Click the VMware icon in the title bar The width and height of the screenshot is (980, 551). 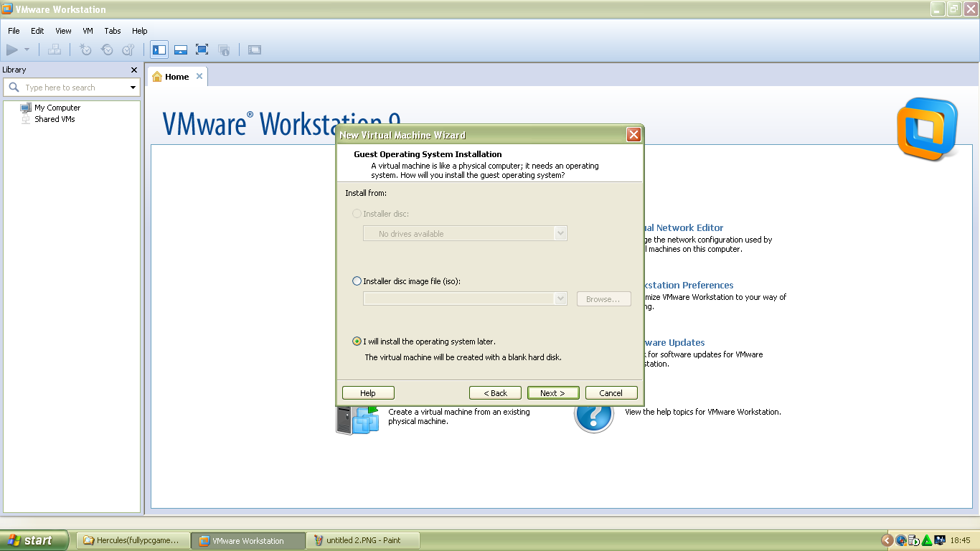click(8, 9)
